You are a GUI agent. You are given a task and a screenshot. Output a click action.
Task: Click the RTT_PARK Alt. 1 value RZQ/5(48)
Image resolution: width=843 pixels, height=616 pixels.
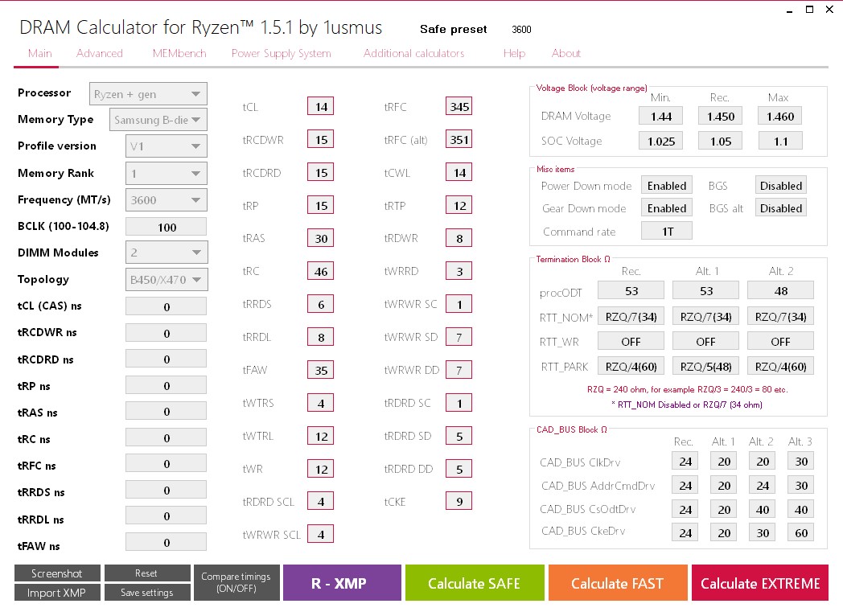706,367
